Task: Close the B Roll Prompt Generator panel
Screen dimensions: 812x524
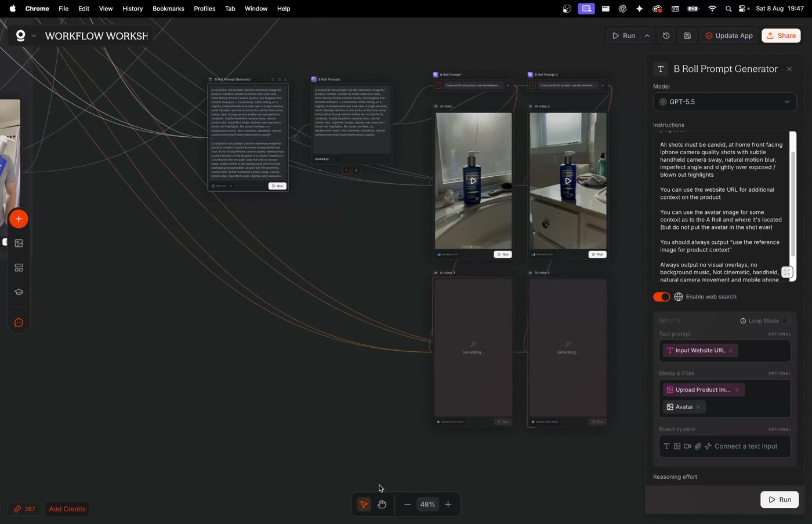Action: pos(789,69)
